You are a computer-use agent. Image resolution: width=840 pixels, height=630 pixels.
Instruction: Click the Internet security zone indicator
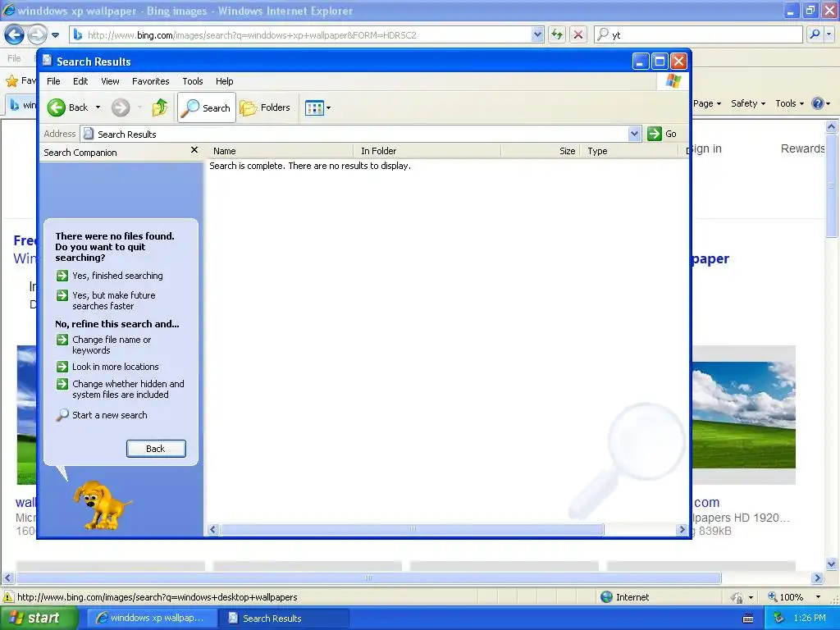(x=625, y=597)
